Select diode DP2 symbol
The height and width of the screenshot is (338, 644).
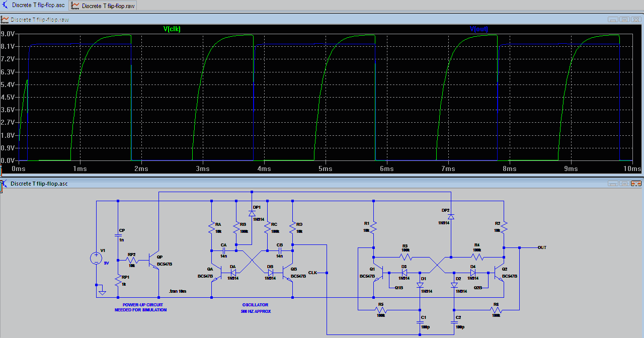[x=451, y=216]
